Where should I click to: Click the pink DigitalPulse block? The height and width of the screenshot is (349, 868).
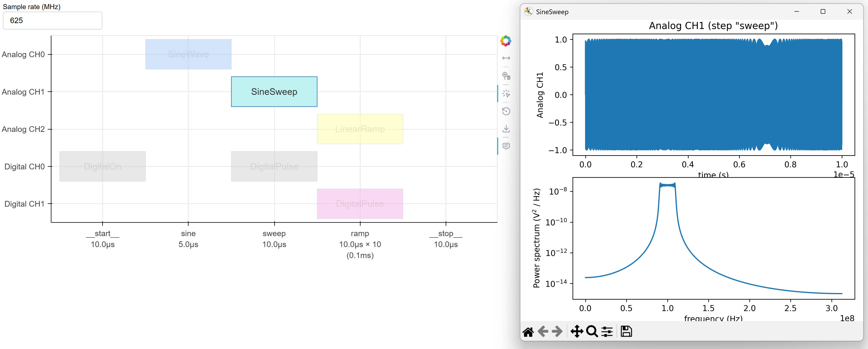point(360,204)
